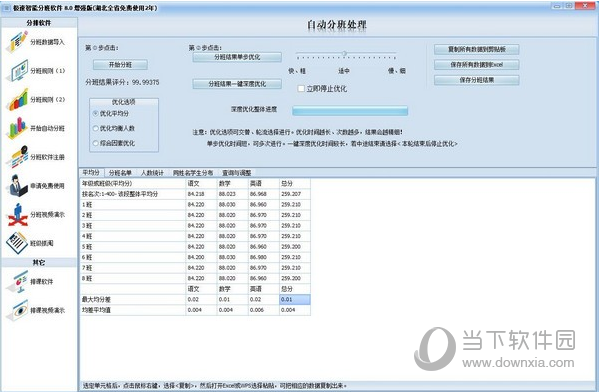
Task: Click the 慢、细 speed label
Action: (x=397, y=71)
